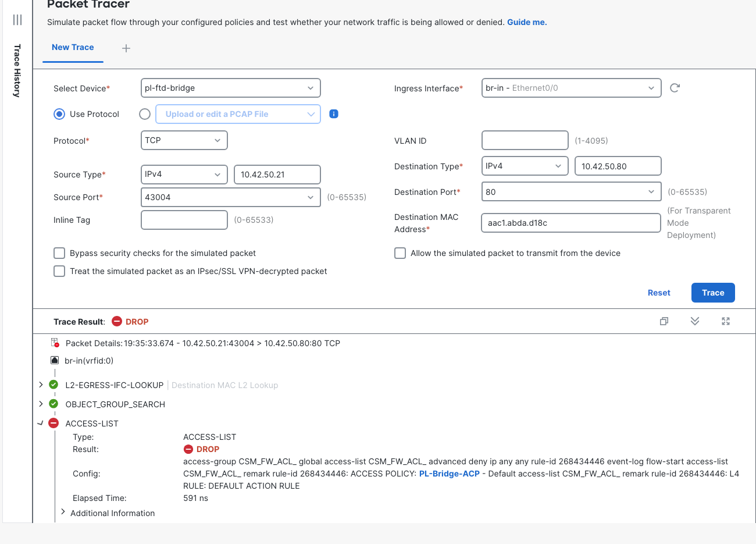Open the Destination Port 80 dropdown

[x=572, y=192]
